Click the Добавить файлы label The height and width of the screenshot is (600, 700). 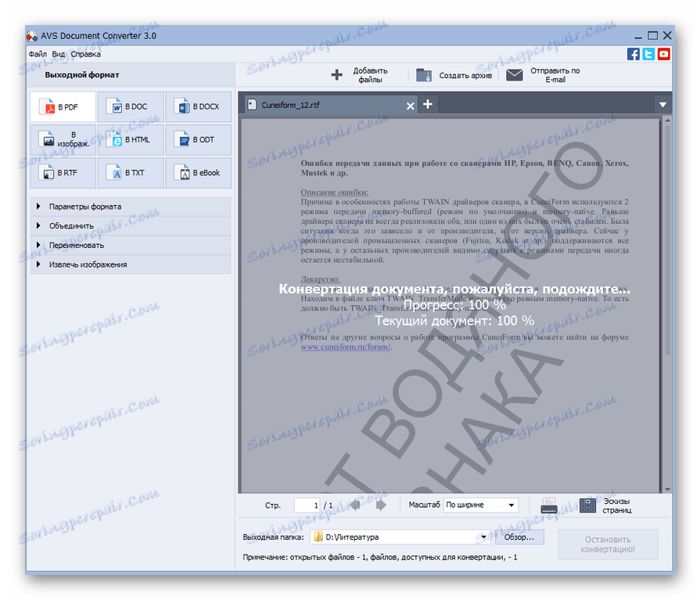370,75
